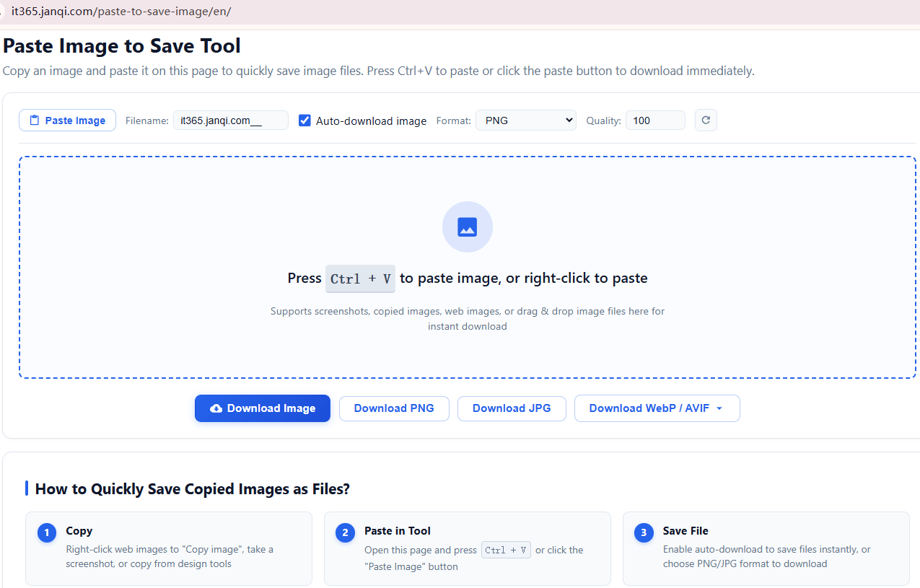Click the picture icon in drop zone
The height and width of the screenshot is (588, 920).
tap(468, 227)
